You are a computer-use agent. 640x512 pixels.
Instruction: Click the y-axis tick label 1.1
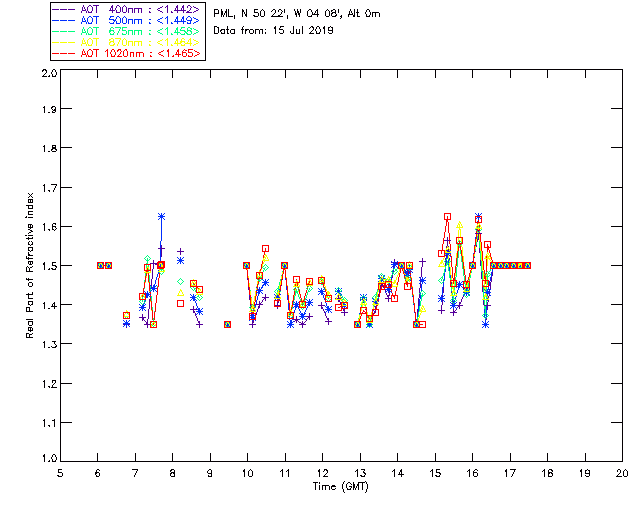pos(49,423)
